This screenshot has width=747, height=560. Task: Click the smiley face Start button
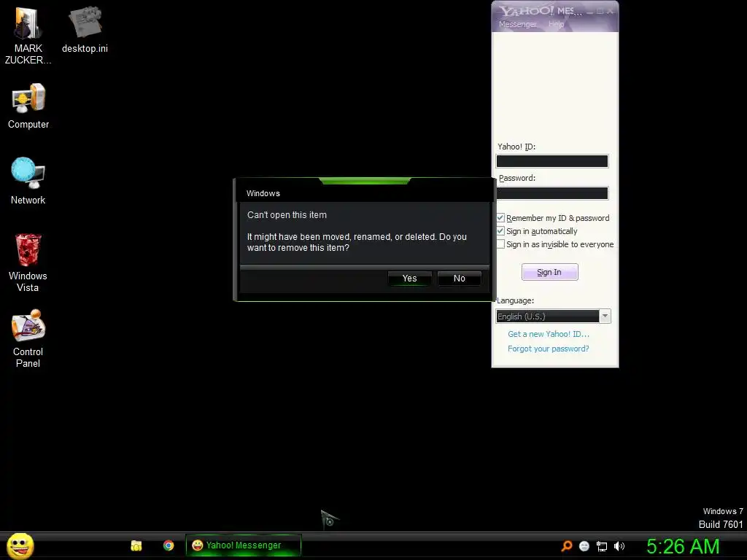click(x=20, y=545)
